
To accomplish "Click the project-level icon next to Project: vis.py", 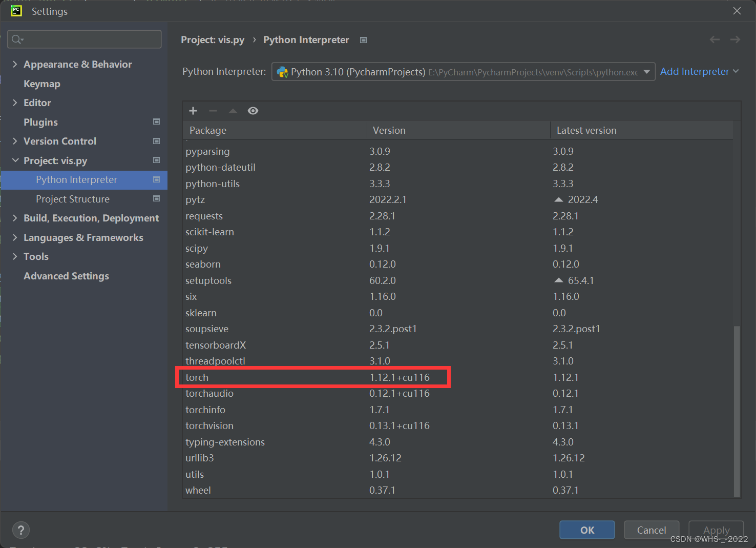I will [157, 160].
